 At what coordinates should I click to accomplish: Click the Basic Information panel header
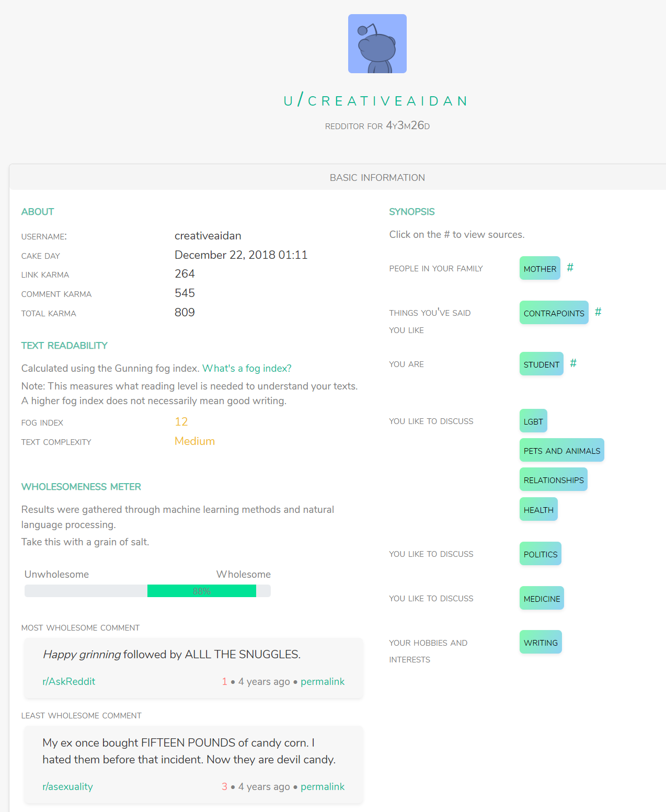tap(377, 177)
